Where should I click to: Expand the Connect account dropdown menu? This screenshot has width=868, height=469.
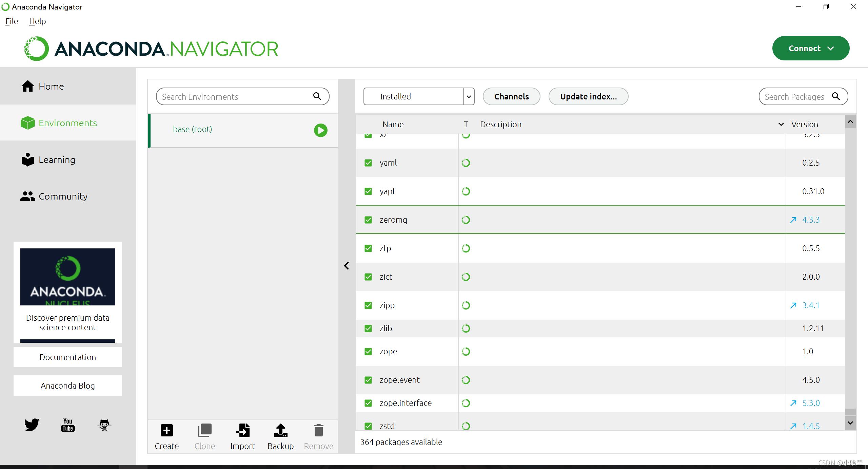[x=832, y=48]
